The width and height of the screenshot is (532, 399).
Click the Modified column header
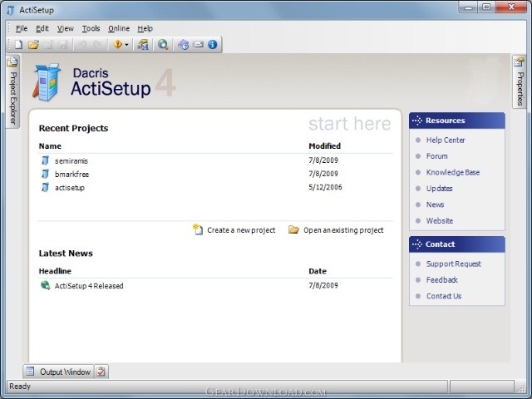tap(324, 146)
